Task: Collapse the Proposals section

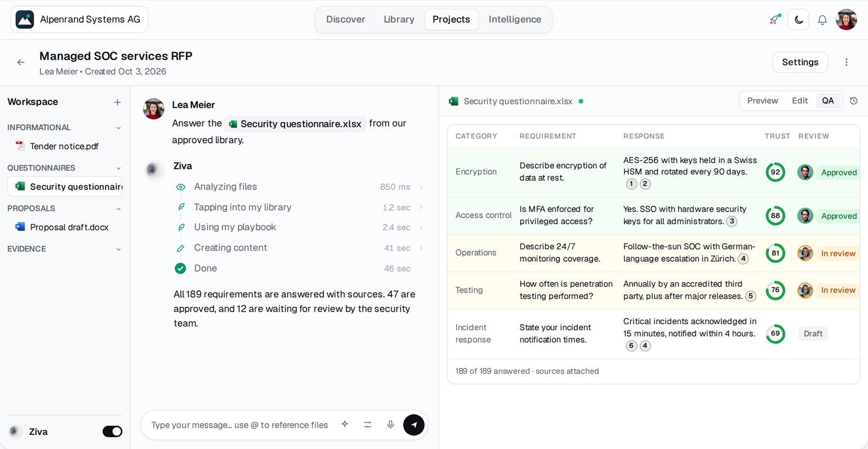Action: click(x=118, y=209)
